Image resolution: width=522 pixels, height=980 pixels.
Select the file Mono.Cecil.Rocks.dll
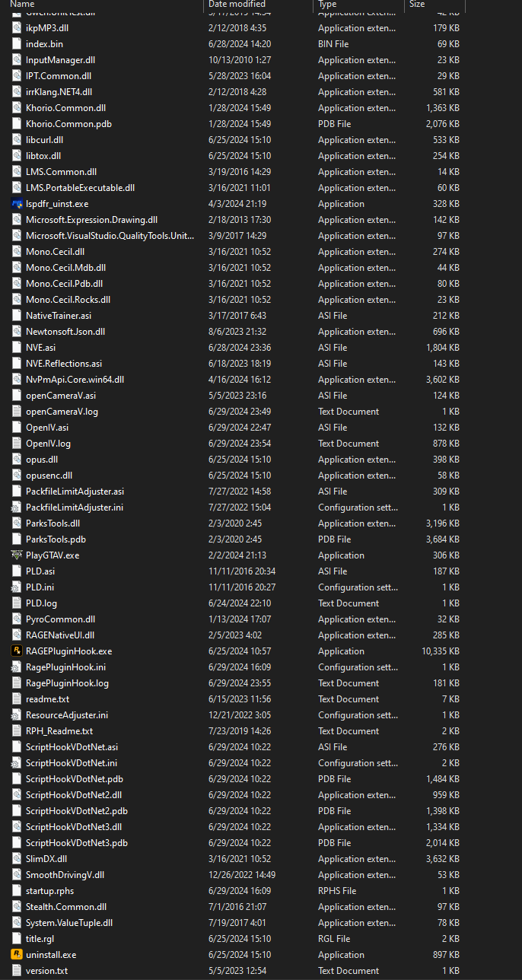(68, 300)
